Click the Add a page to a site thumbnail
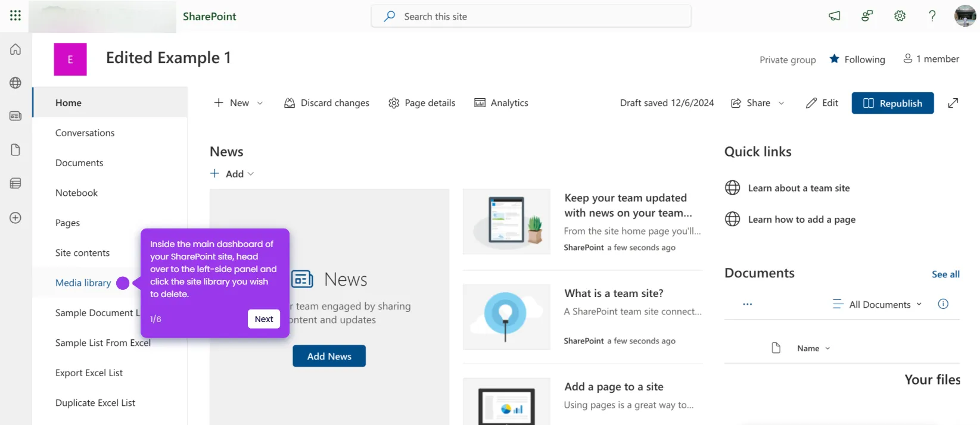Viewport: 980px width, 425px height. tap(506, 402)
